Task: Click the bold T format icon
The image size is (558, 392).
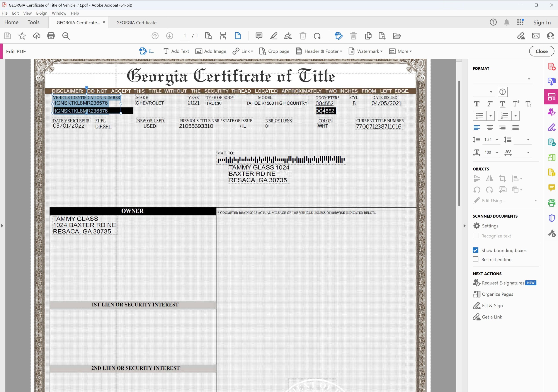Action: [477, 104]
